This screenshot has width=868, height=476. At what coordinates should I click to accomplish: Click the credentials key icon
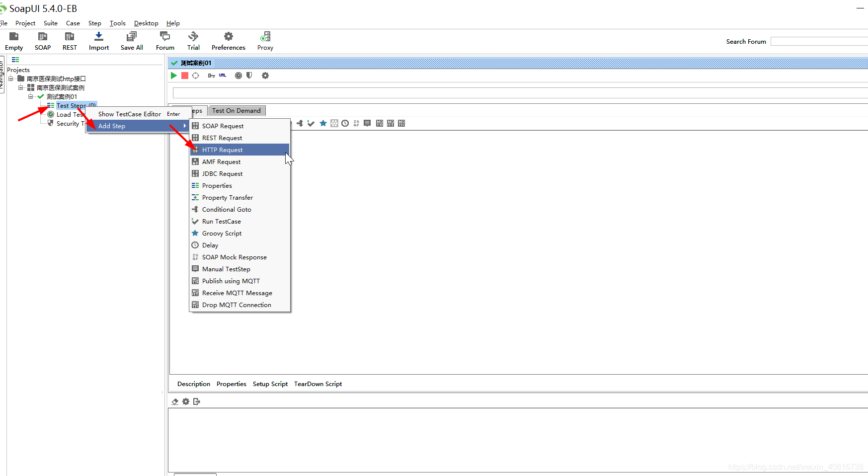[x=212, y=76]
